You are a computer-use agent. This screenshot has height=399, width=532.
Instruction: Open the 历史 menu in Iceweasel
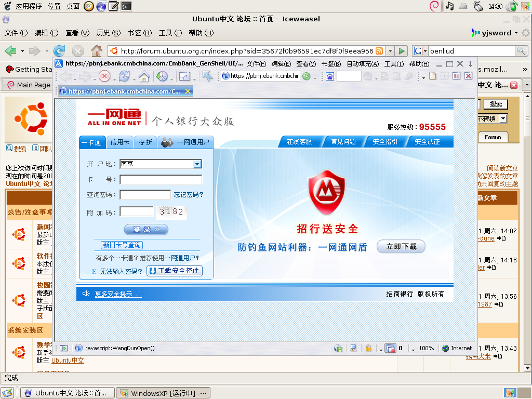pyautogui.click(x=108, y=33)
